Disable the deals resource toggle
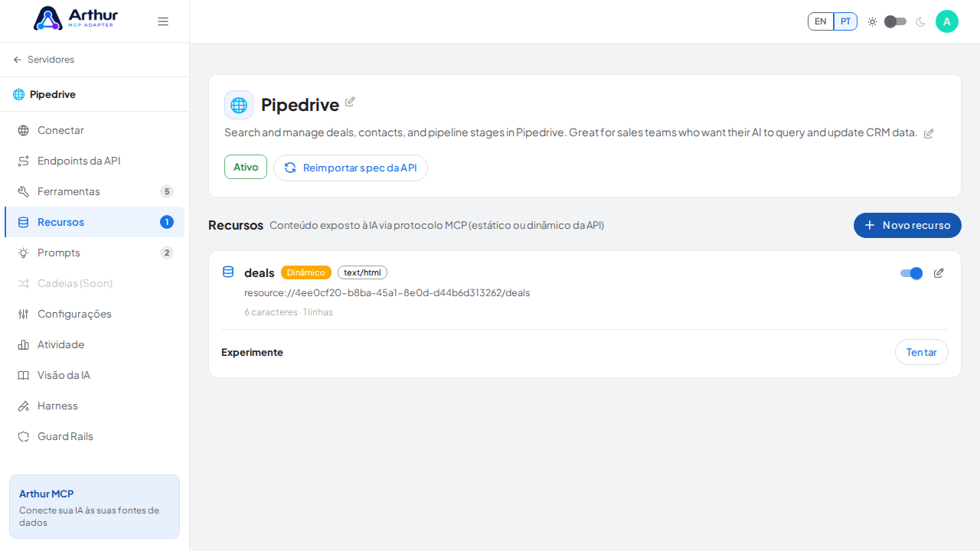 click(x=911, y=273)
